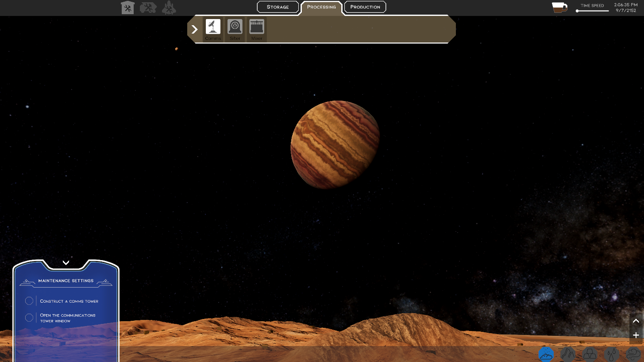
Task: Expand the processing toolbar arrow
Action: click(x=194, y=29)
